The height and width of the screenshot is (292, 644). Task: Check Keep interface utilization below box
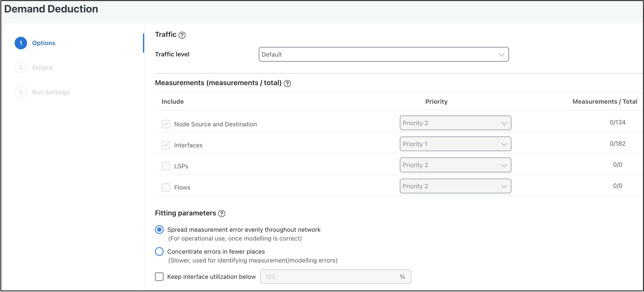[x=159, y=277]
